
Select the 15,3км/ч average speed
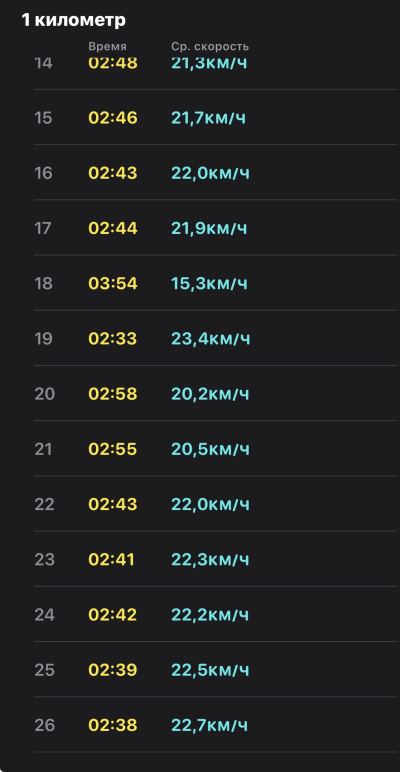(209, 284)
